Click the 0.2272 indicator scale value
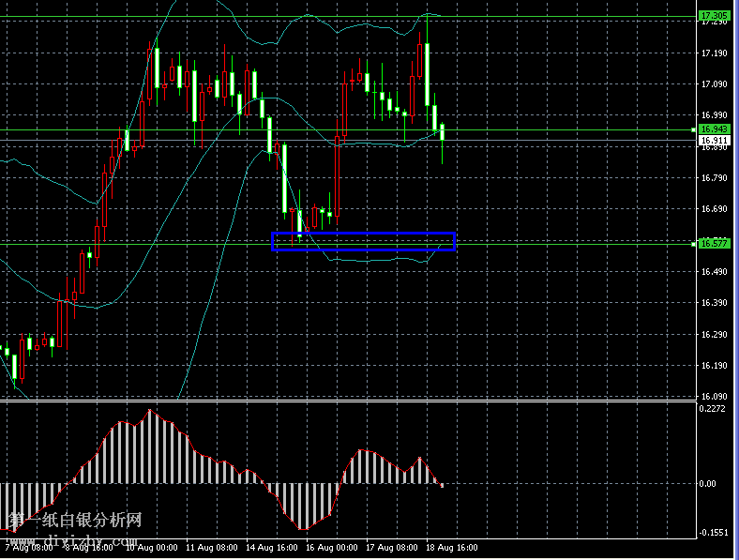739x560 pixels. tap(713, 408)
